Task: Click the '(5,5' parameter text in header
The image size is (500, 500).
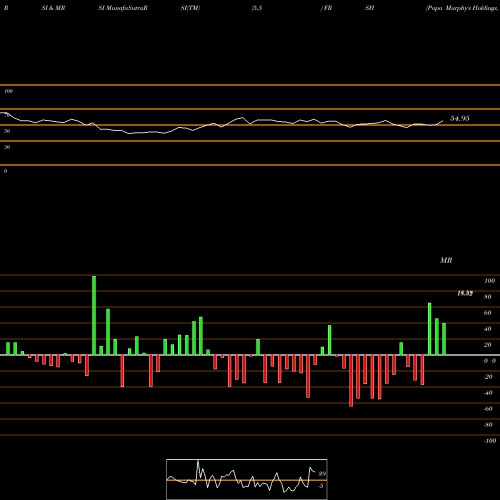Action: point(257,8)
